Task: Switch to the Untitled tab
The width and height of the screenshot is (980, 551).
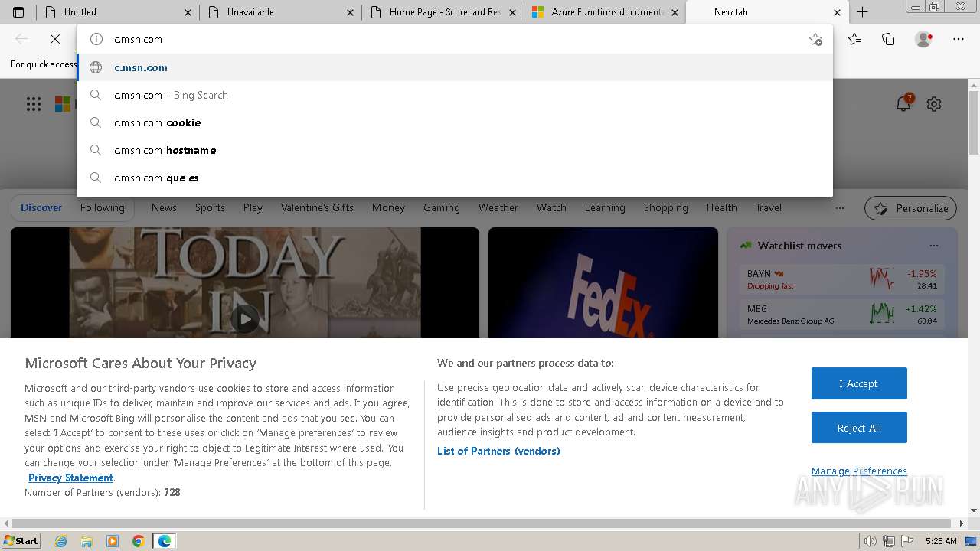Action: 117,12
